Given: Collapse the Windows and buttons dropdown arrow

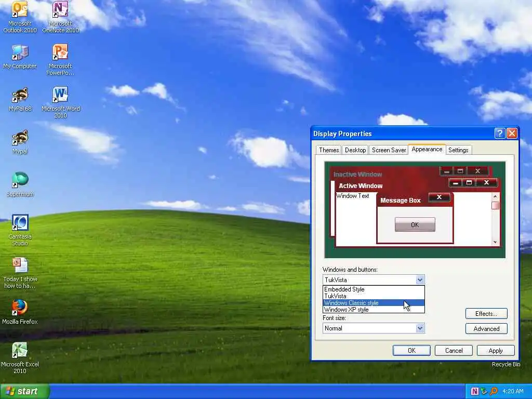Looking at the screenshot, I should (x=420, y=280).
